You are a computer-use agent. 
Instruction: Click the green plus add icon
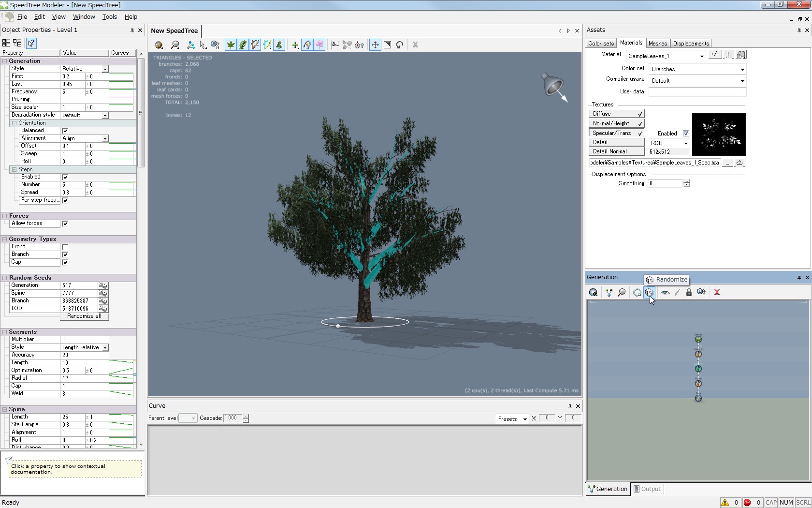point(295,45)
